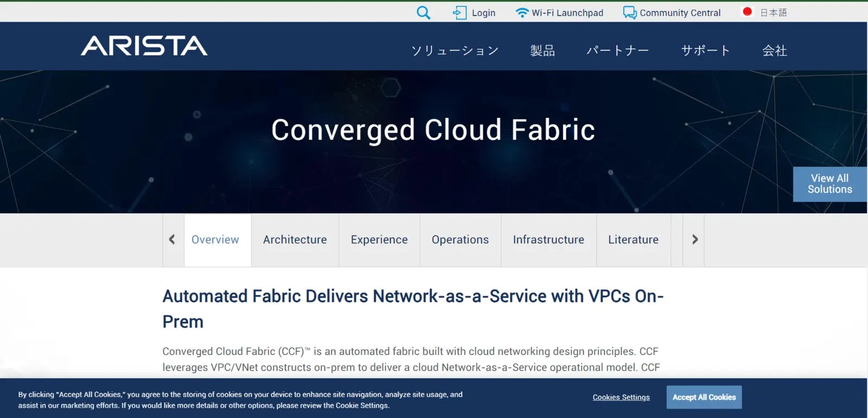Click the Login arrow icon
Viewport: 868px width, 418px height.
pyautogui.click(x=459, y=12)
